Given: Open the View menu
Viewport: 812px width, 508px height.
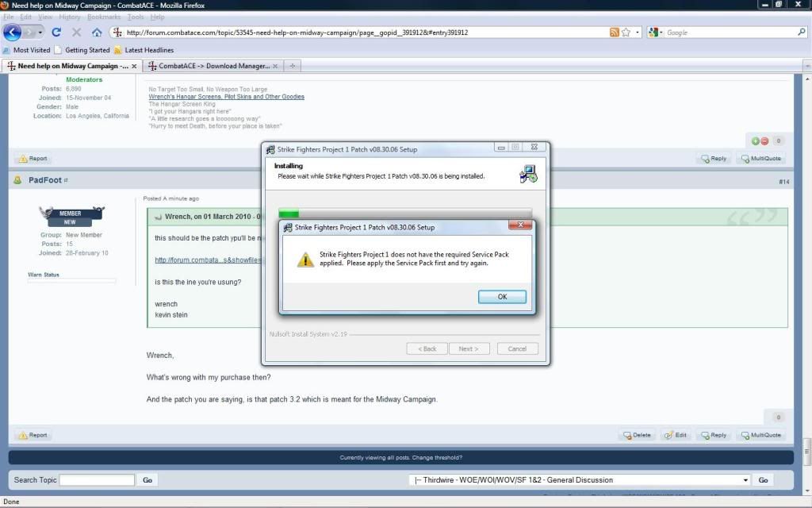Looking at the screenshot, I should tap(45, 17).
